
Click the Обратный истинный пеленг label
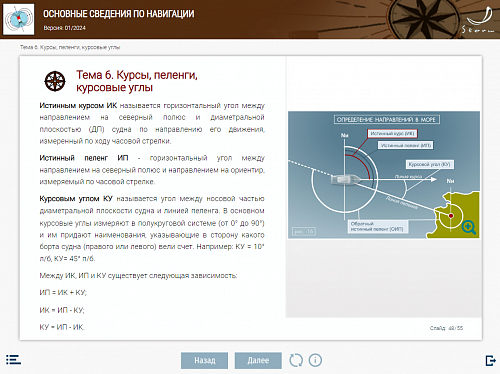377,226
